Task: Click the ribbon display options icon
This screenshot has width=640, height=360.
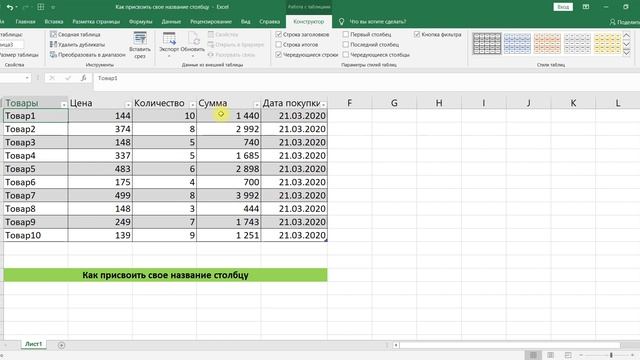Action: point(586,7)
